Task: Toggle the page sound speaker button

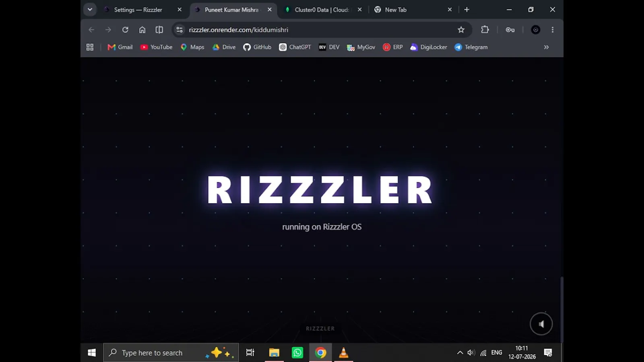Action: 541,324
